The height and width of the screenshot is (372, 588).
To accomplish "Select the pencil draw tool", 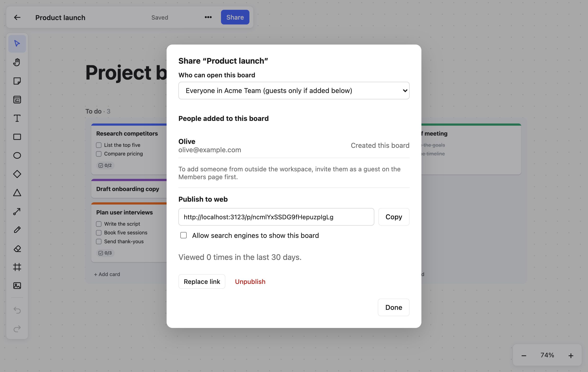I will point(17,230).
